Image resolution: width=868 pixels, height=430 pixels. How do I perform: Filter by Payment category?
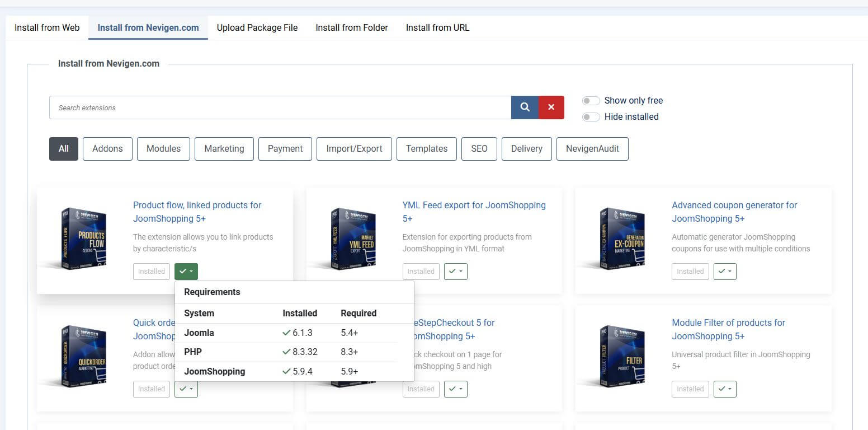pos(285,149)
